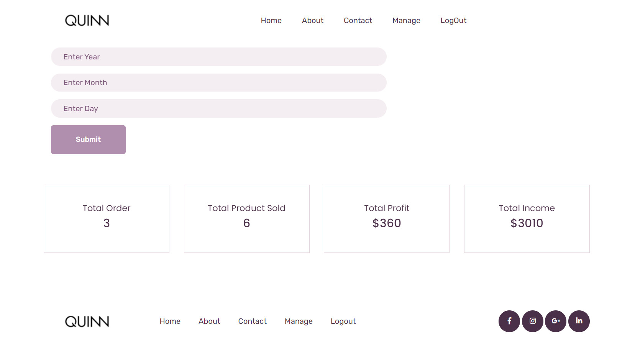
Task: Open the Facebook social icon
Action: (509, 321)
